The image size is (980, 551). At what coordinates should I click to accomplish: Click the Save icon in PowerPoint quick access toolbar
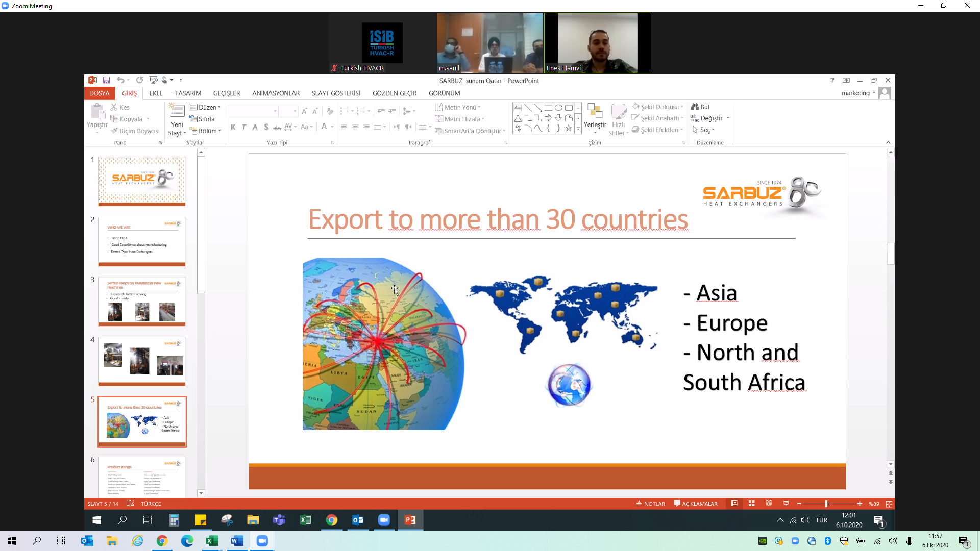pos(106,80)
